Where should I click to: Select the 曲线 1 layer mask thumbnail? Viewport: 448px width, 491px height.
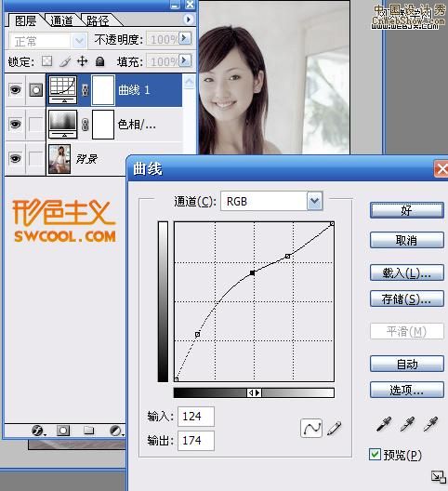(x=103, y=90)
